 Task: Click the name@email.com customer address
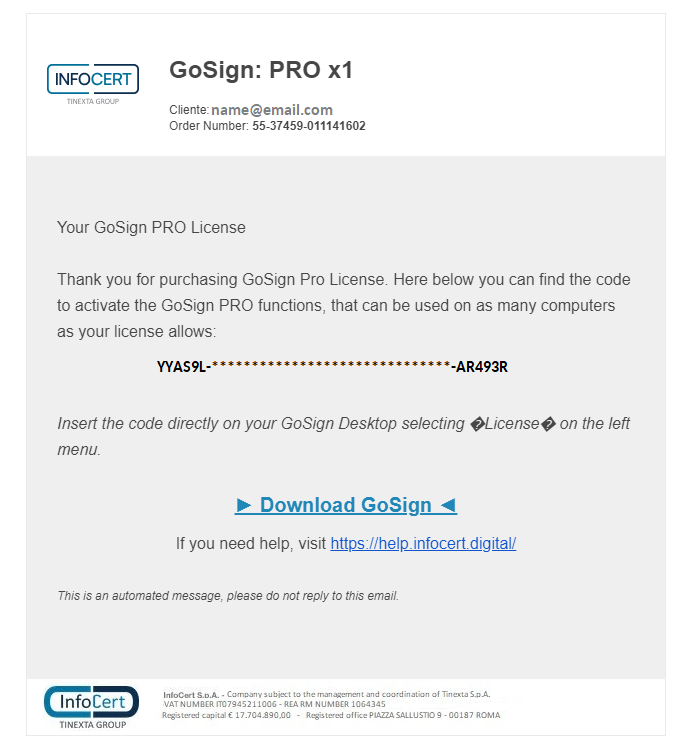[x=272, y=110]
